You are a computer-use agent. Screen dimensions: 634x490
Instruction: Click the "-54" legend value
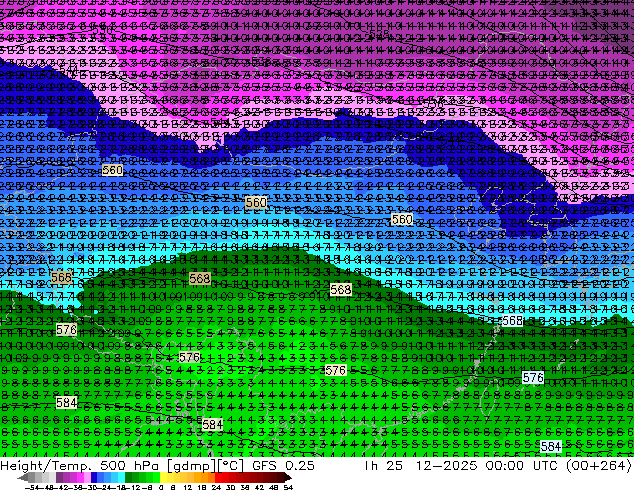[x=32, y=488]
